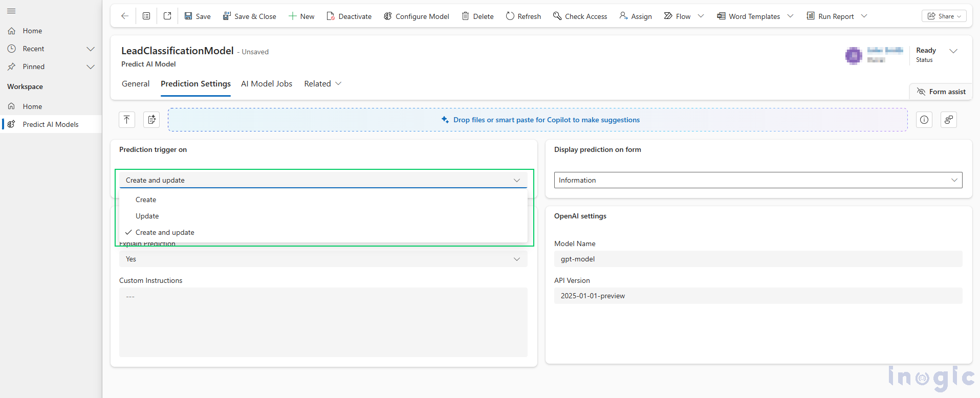Switch to the General tab
The image size is (980, 398).
(136, 84)
